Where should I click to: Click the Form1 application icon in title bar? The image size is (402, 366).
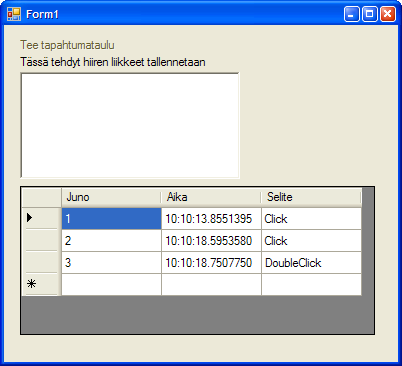coord(14,14)
